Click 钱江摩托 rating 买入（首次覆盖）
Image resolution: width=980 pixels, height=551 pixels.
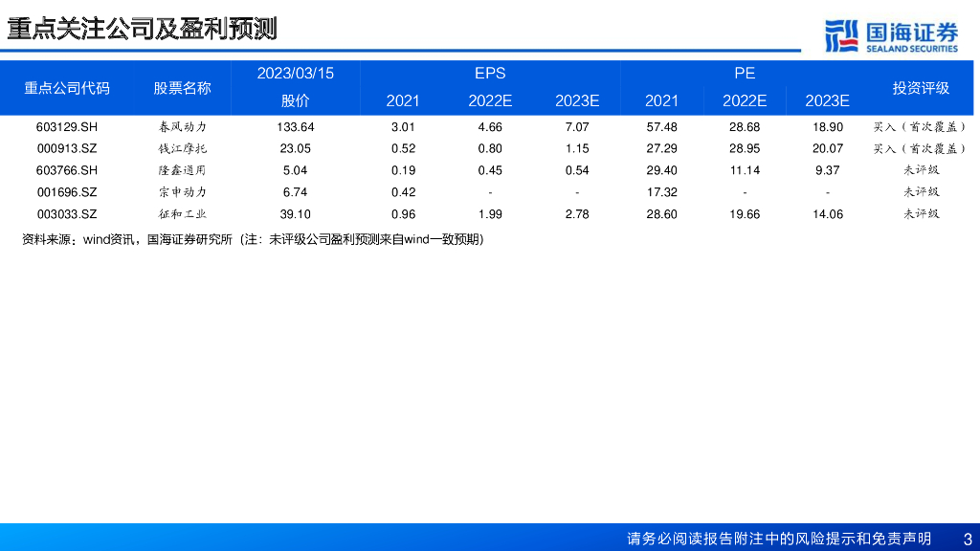click(x=921, y=148)
